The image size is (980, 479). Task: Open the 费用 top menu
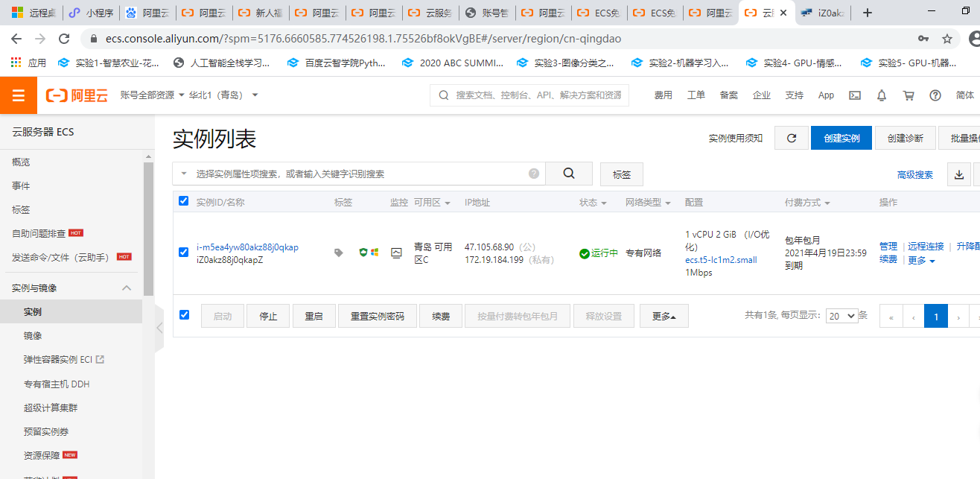click(663, 95)
